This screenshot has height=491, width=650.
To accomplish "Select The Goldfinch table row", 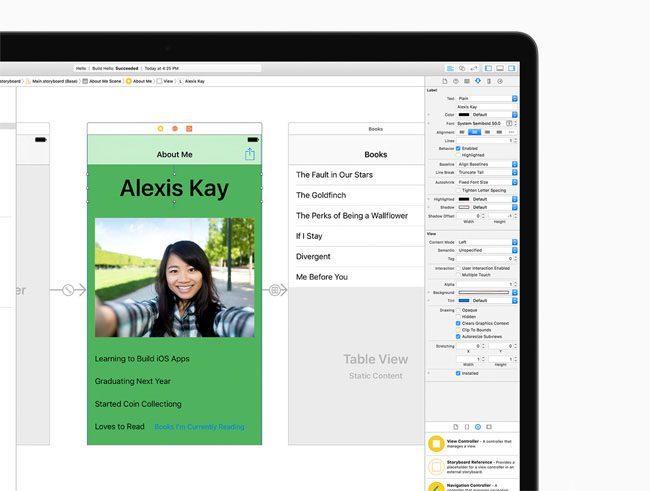I will coord(357,195).
